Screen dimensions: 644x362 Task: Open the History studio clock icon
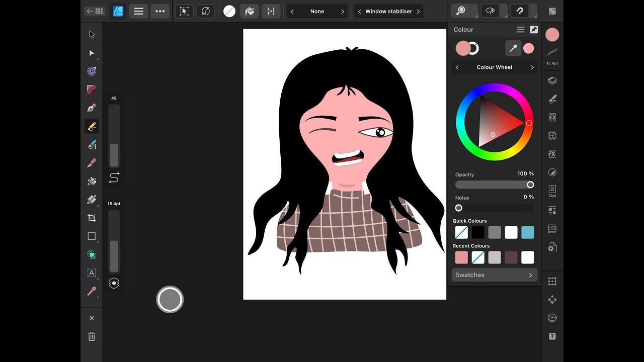point(552,318)
